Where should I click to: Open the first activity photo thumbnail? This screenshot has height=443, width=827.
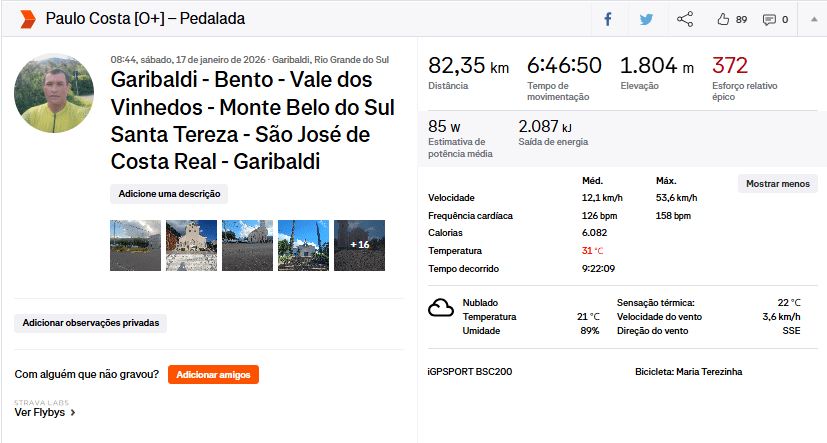pyautogui.click(x=135, y=245)
